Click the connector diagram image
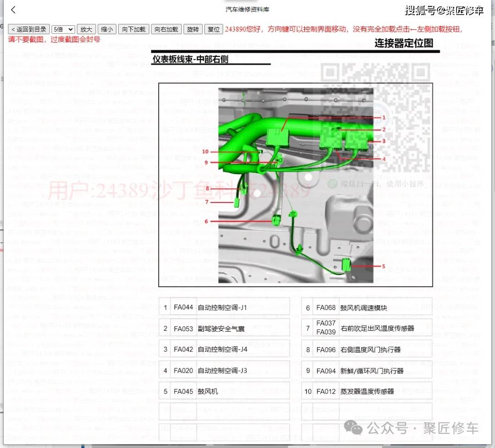The width and height of the screenshot is (495, 448). click(296, 185)
